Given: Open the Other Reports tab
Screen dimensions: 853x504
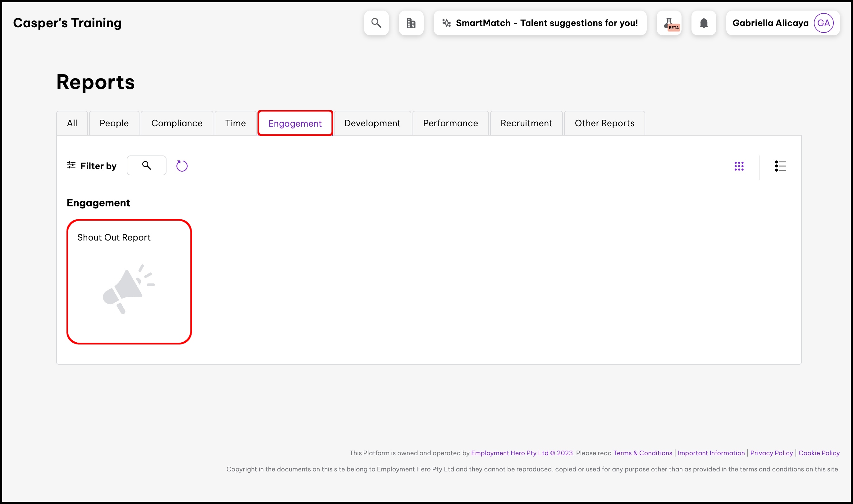Looking at the screenshot, I should (604, 123).
